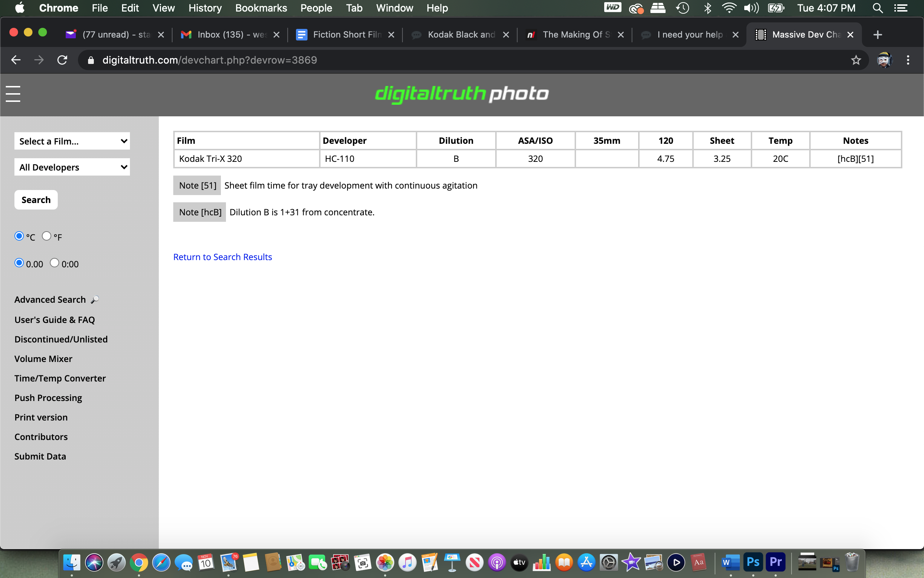This screenshot has width=924, height=578.
Task: Open iMovie from the Dock
Action: click(x=632, y=562)
